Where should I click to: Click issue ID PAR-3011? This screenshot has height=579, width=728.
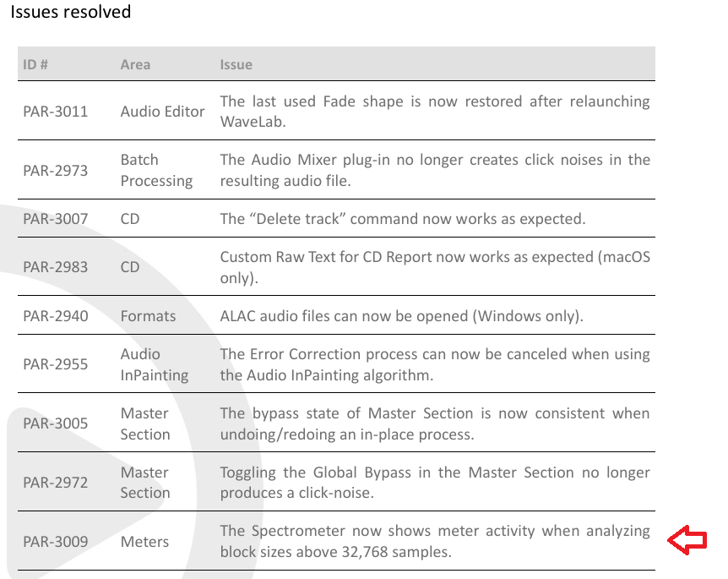click(x=56, y=111)
